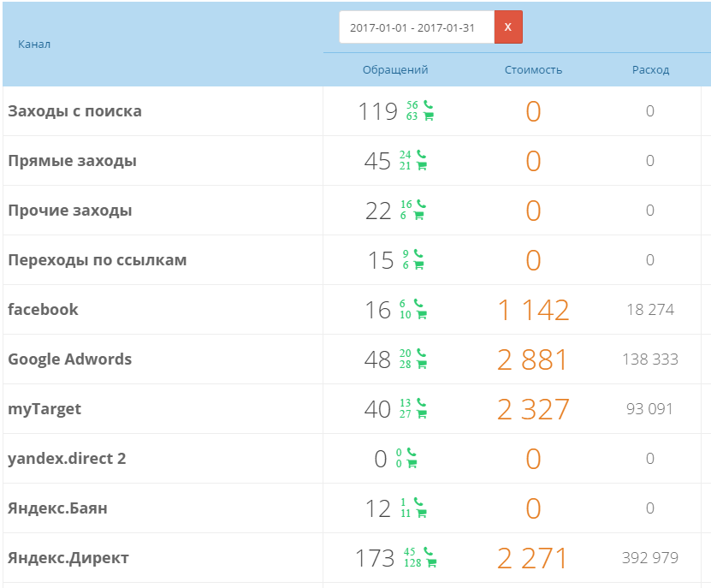
Task: Select the Заходы с поиска channel
Action: tap(74, 111)
